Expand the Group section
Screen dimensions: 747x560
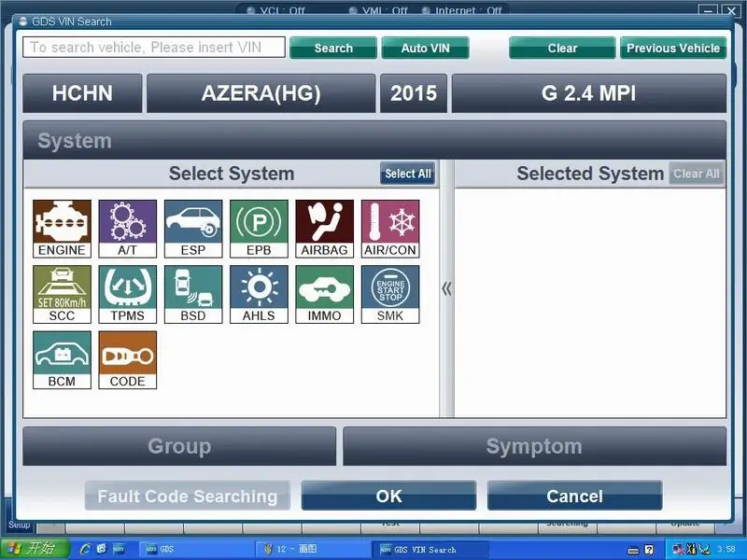pyautogui.click(x=179, y=446)
